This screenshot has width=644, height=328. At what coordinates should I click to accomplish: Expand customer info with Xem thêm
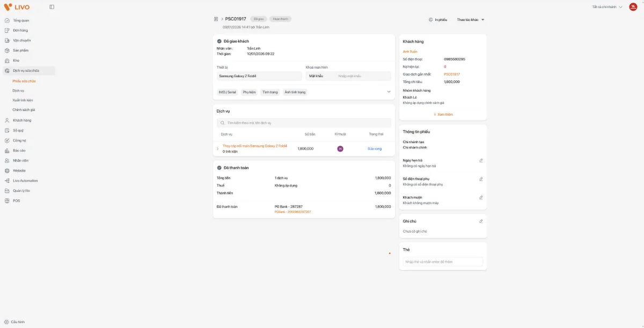pos(443,115)
